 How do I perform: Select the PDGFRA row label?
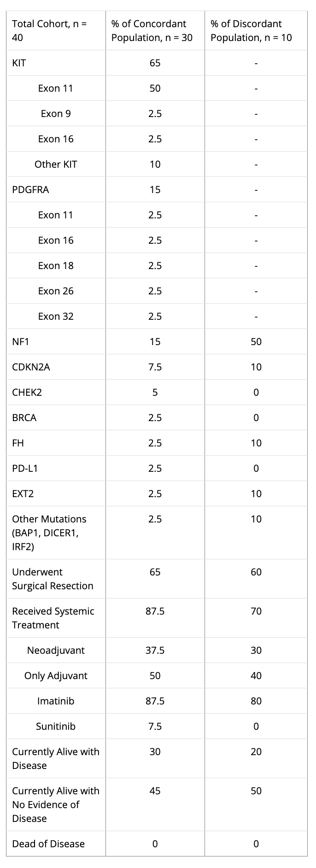pos(30,190)
